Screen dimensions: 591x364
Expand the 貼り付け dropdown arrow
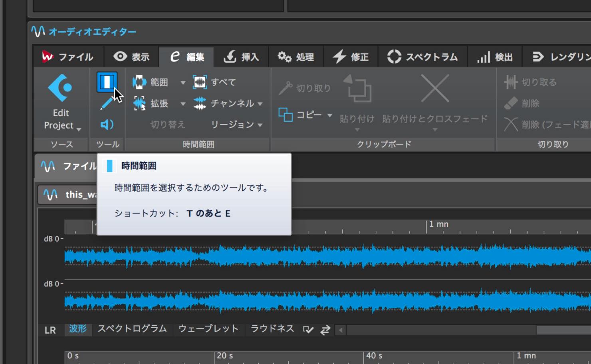(x=357, y=130)
